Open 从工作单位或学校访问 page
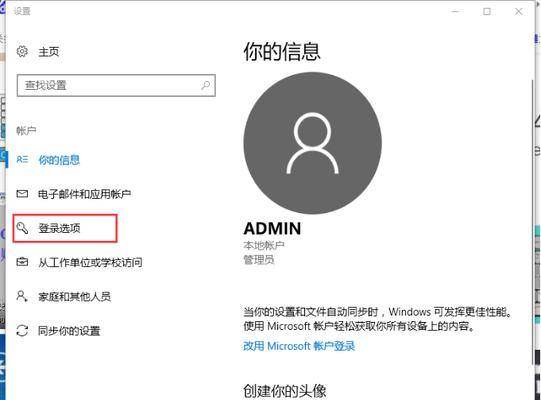Screen dimensions: 541x400 [x=90, y=262]
